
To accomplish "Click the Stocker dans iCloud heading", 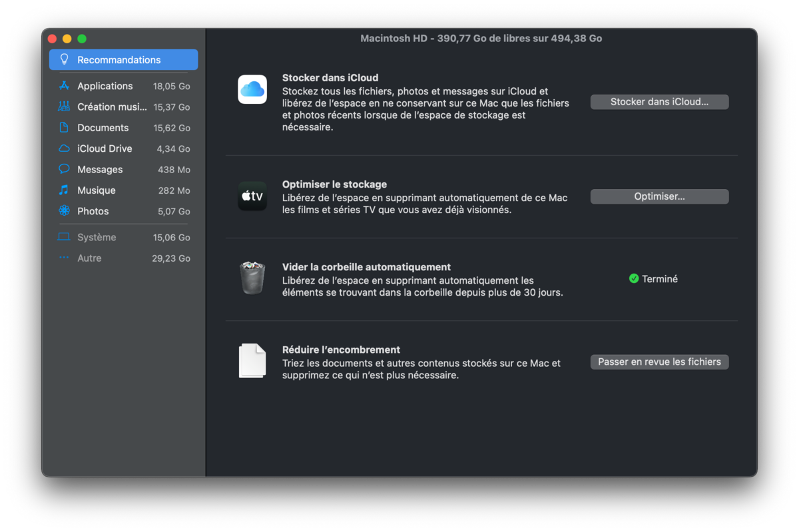I will tap(330, 77).
